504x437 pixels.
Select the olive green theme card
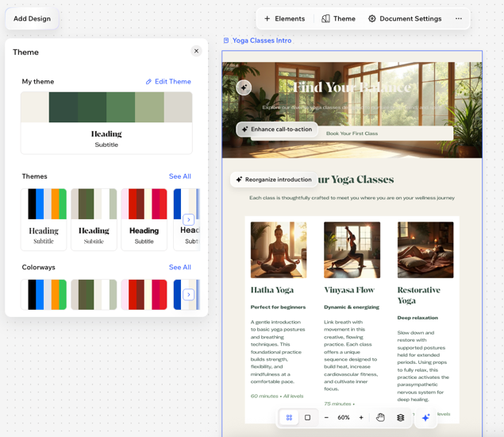click(x=94, y=219)
